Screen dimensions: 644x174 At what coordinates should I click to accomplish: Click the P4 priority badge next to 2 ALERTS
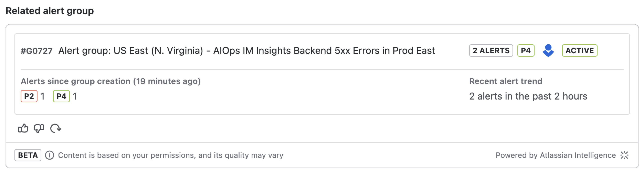[526, 51]
